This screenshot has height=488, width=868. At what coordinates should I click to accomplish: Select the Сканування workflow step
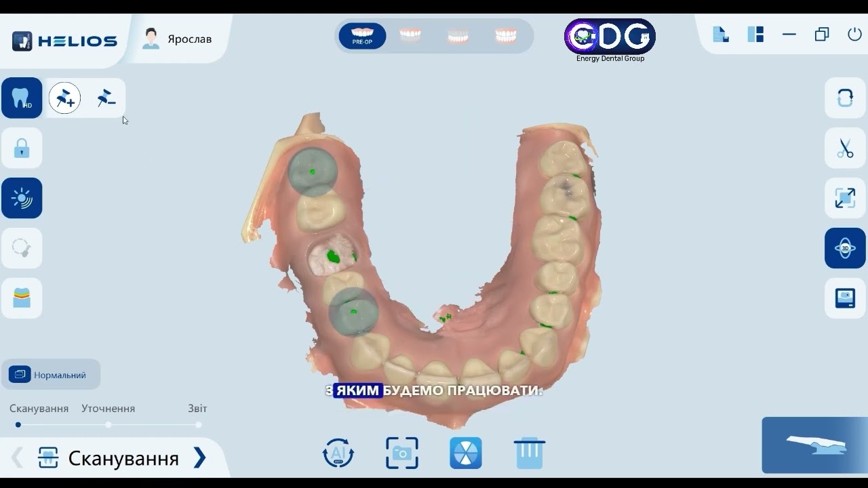(x=39, y=409)
